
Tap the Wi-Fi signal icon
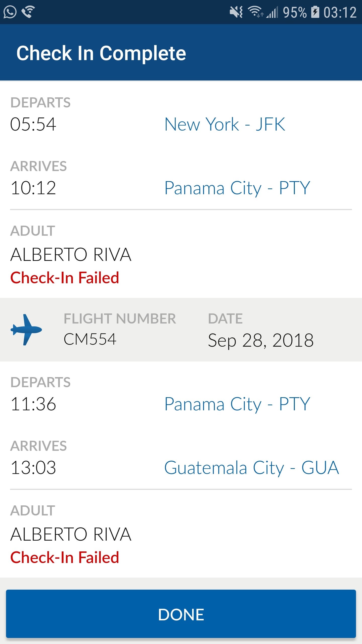coord(255,12)
